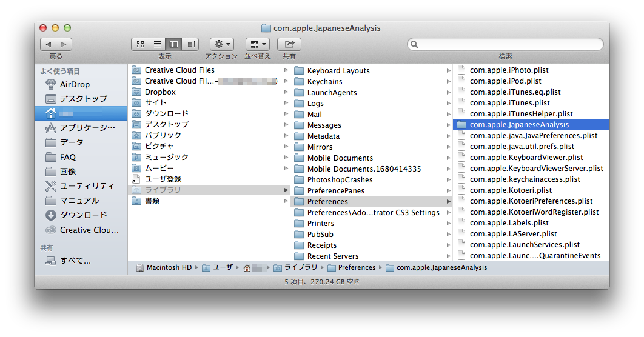Go back with the left arrow button
This screenshot has width=644, height=337.
(x=49, y=44)
